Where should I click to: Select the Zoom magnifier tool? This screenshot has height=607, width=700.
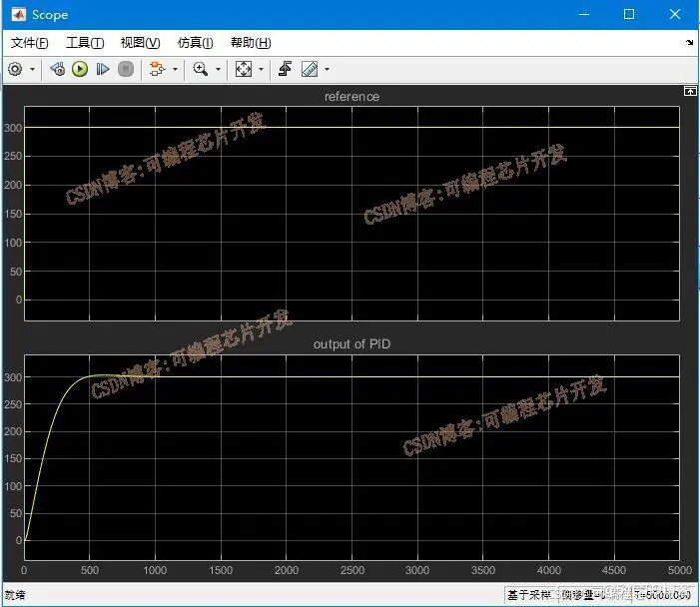[200, 69]
